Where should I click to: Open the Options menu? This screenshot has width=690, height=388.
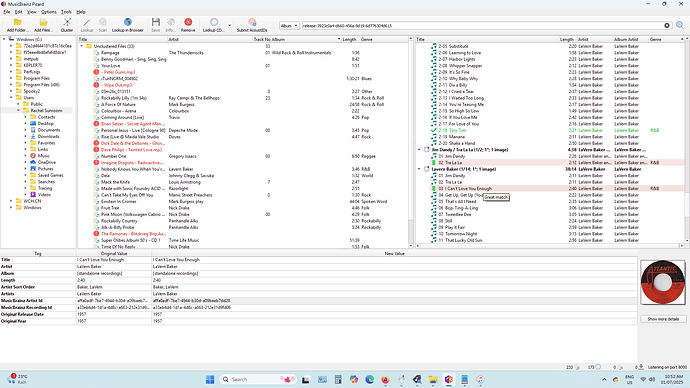tap(48, 12)
